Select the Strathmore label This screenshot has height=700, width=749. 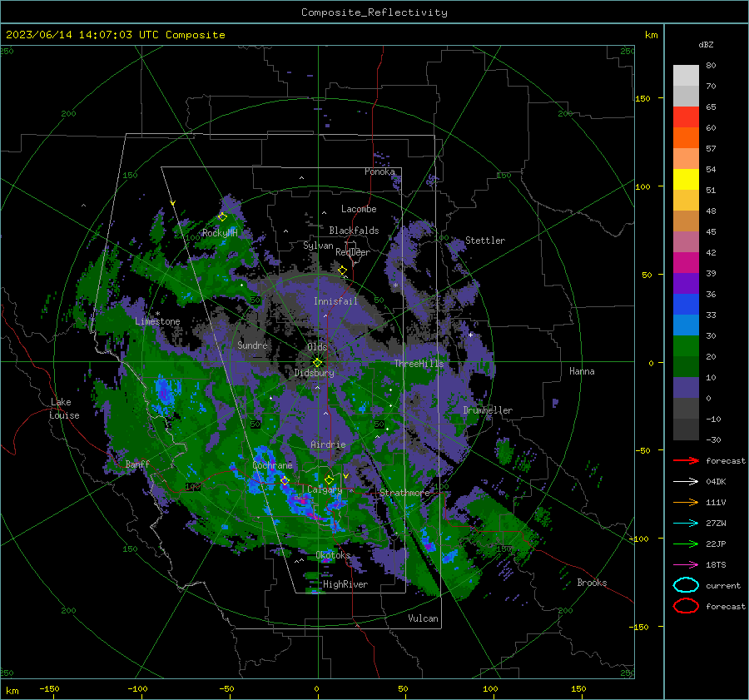404,492
